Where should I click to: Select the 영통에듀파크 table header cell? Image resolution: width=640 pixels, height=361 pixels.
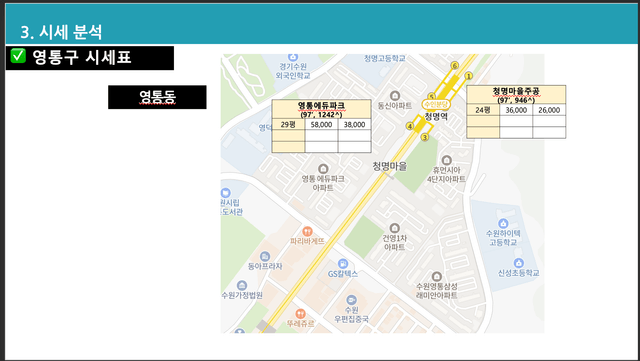pos(322,109)
